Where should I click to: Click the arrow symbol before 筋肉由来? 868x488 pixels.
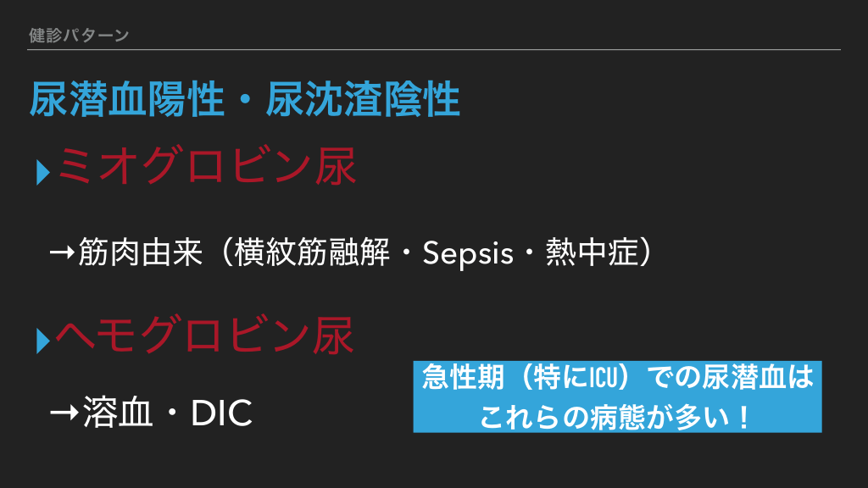[62, 253]
